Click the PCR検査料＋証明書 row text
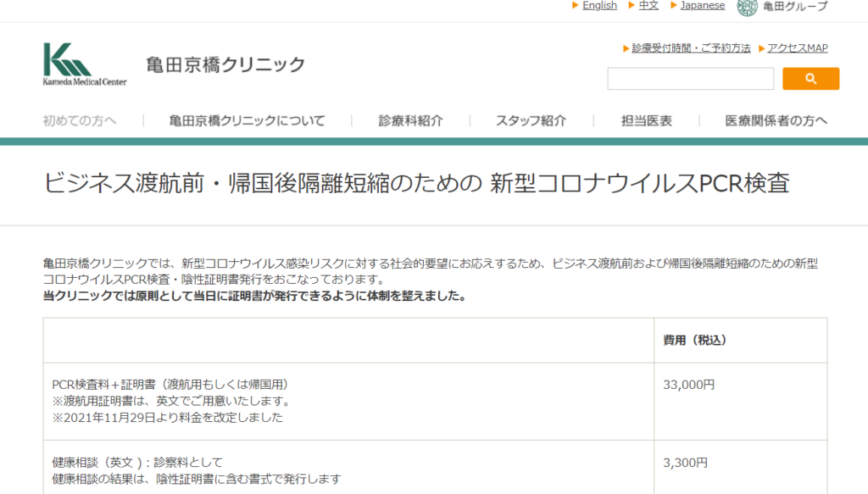The width and height of the screenshot is (868, 494). point(170,385)
